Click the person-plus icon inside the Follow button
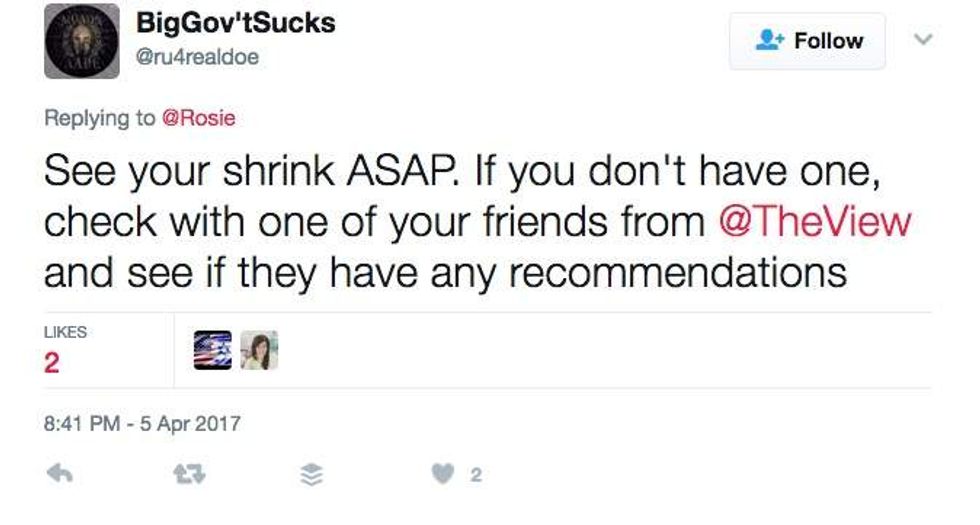The height and width of the screenshot is (525, 980). tap(769, 41)
